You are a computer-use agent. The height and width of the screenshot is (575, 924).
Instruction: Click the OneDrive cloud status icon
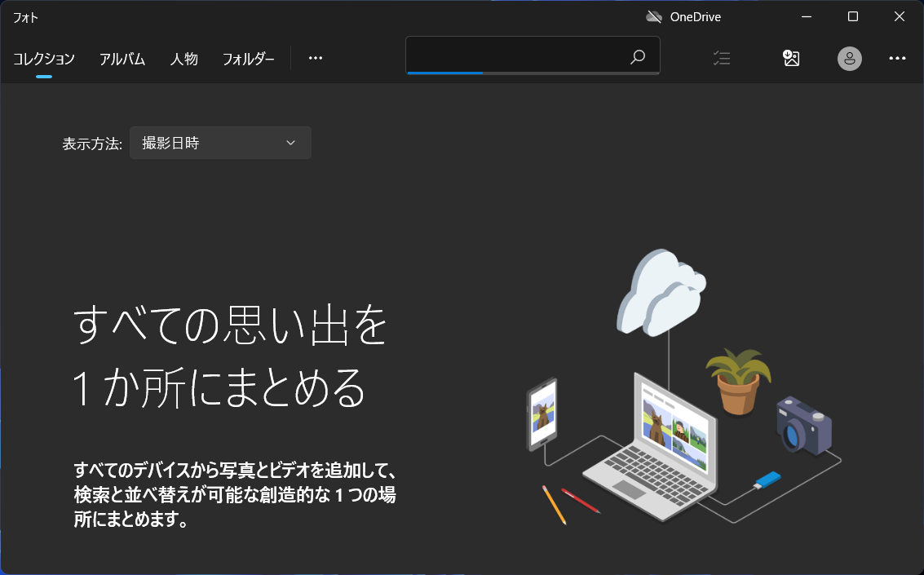[653, 16]
